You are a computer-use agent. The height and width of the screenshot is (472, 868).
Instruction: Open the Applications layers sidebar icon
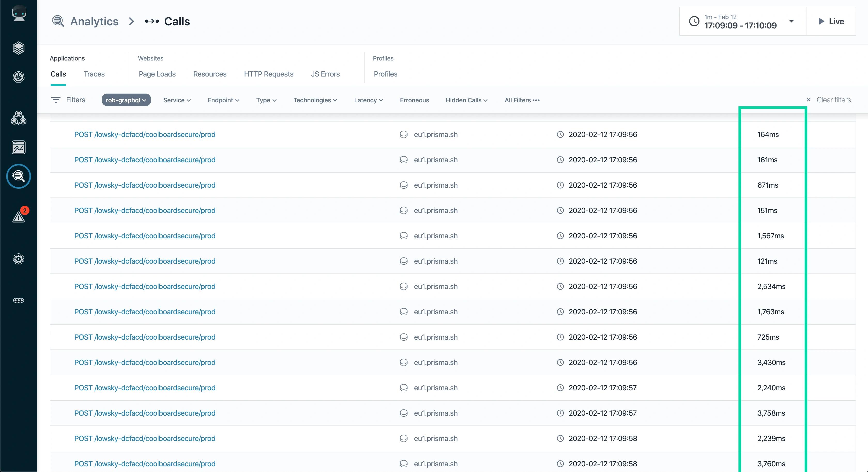(x=19, y=48)
